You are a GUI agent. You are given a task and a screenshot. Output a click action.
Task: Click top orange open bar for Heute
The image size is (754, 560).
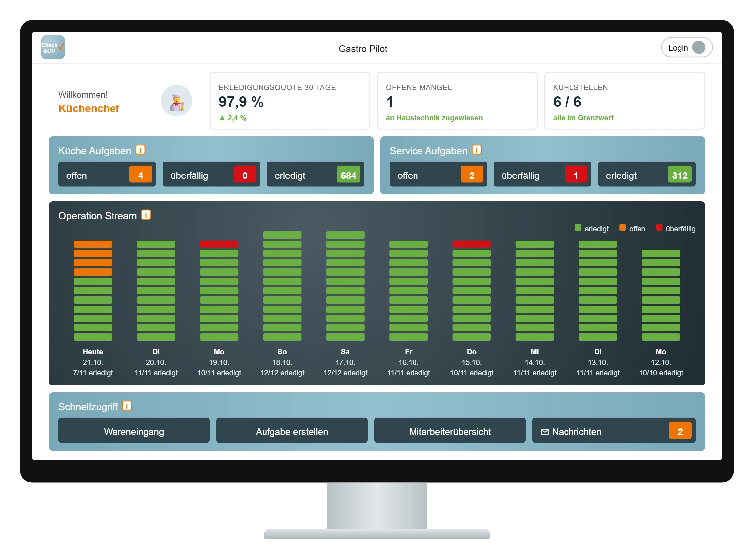(x=93, y=244)
